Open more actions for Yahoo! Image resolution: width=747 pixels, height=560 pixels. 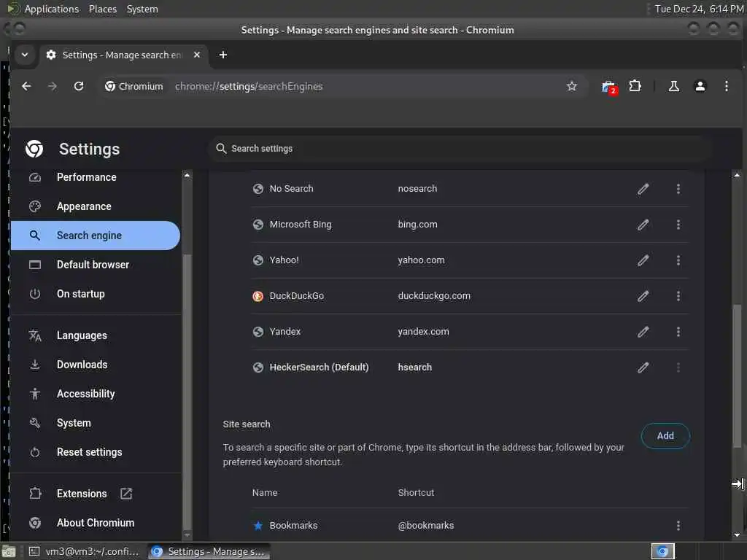(x=678, y=260)
